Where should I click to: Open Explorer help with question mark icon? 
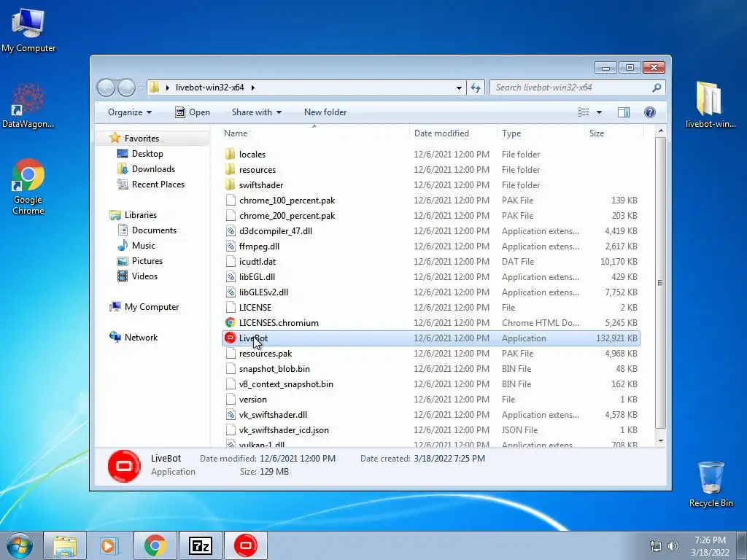point(650,112)
